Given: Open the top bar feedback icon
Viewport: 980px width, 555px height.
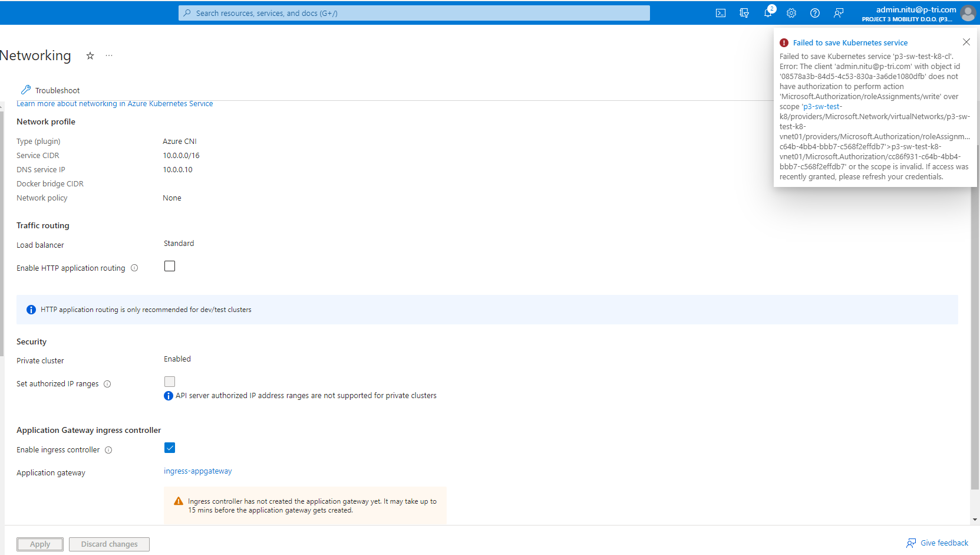Looking at the screenshot, I should coord(839,13).
